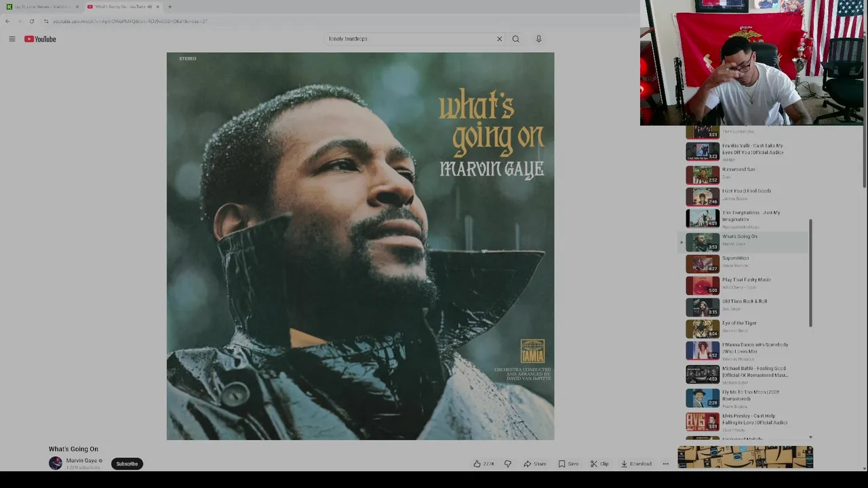
Task: Open the YouTube hamburger guide menu
Action: tap(12, 39)
